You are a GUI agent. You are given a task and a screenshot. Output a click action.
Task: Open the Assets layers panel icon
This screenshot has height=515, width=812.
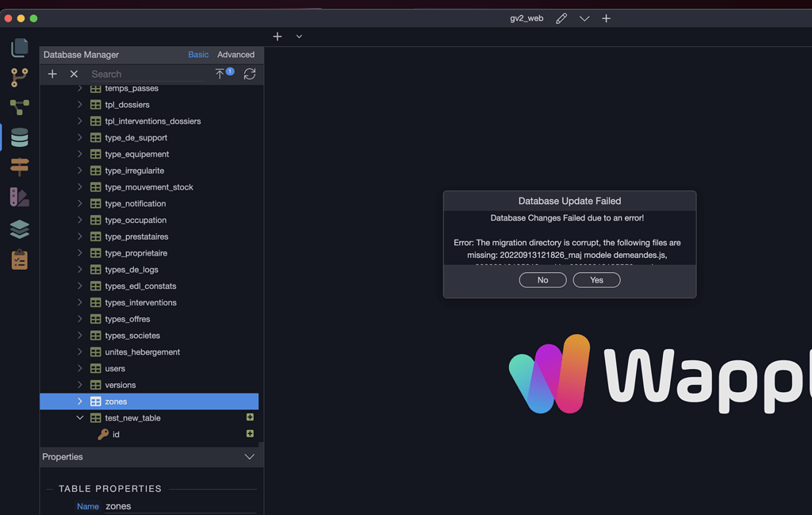tap(19, 229)
